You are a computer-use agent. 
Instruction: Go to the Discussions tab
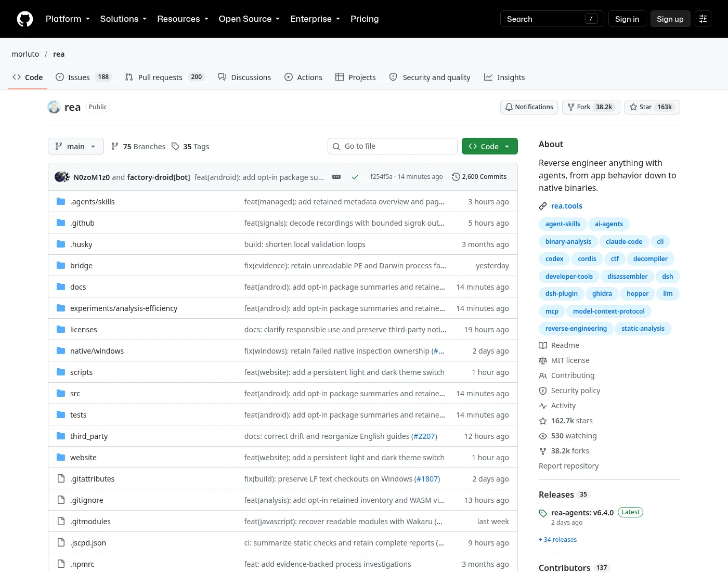tap(244, 77)
